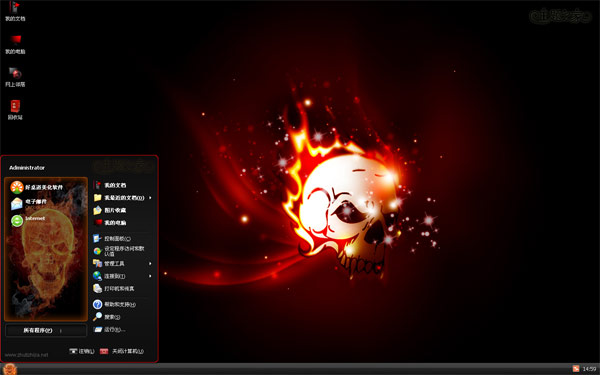Expand the 管理工具 submenu
Image resolution: width=600 pixels, height=375 pixels.
(122, 264)
